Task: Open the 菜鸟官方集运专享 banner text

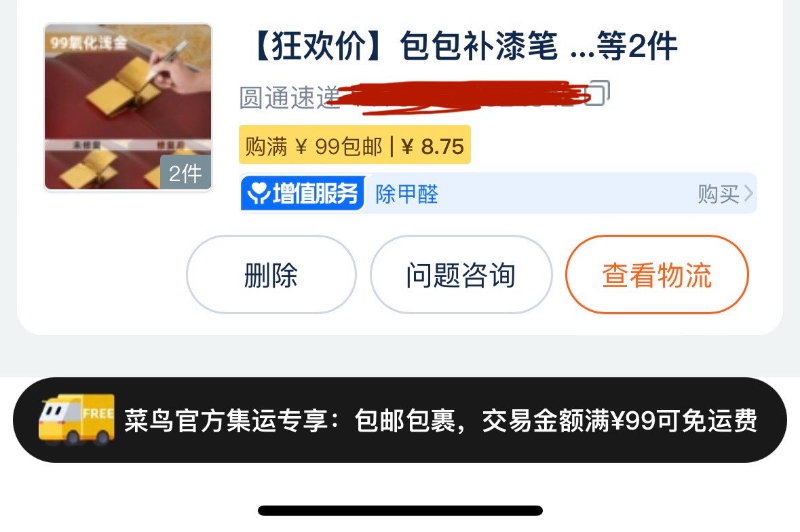Action: (x=441, y=421)
